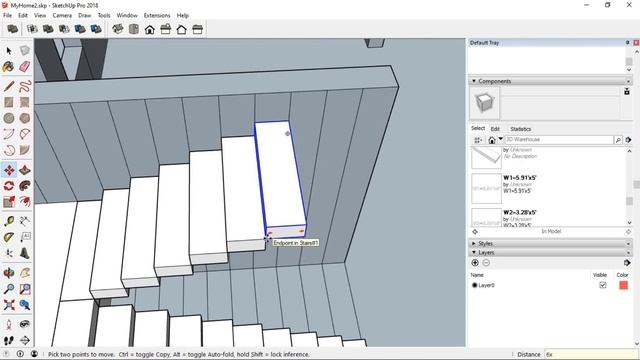The image size is (640, 360).
Task: Switch to the Front view house icon
Action: click(149, 29)
